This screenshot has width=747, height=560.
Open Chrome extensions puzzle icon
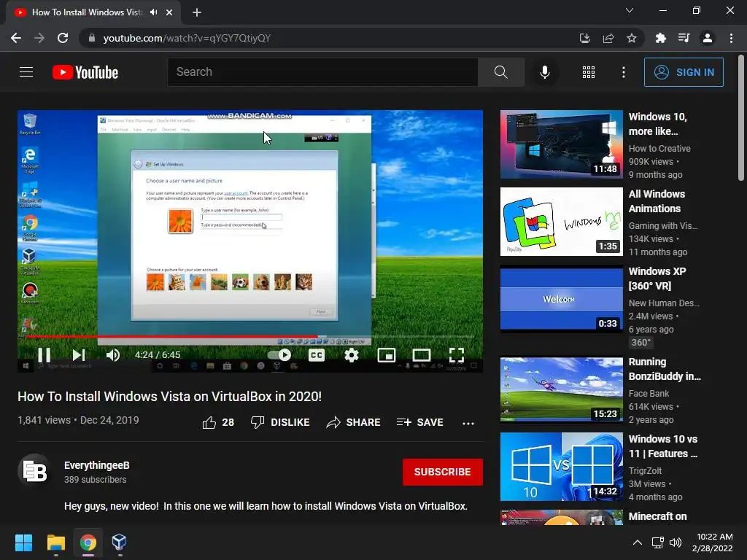coord(660,38)
